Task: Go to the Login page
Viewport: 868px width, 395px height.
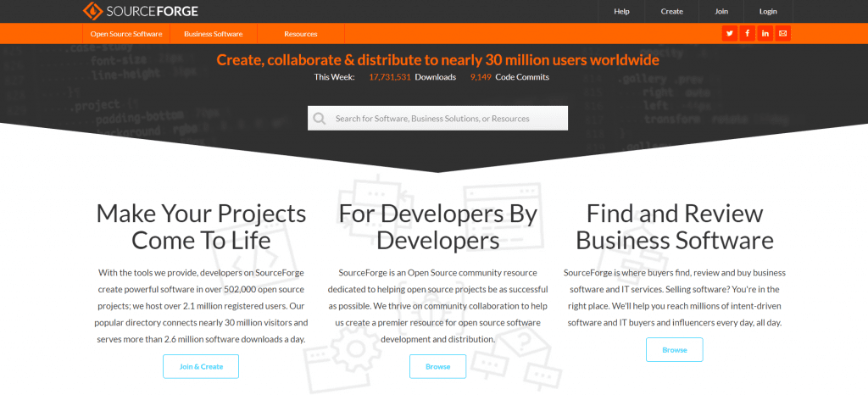Action: pyautogui.click(x=768, y=12)
